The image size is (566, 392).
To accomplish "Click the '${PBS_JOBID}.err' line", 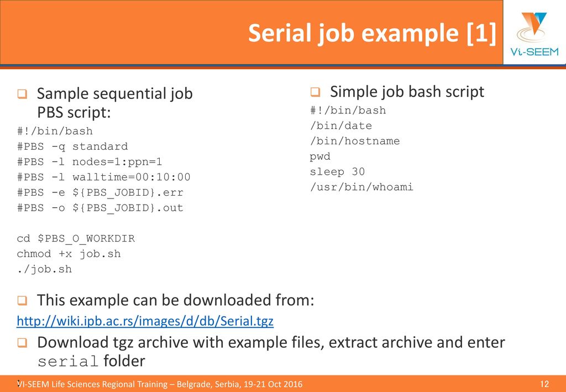I will pyautogui.click(x=100, y=193).
